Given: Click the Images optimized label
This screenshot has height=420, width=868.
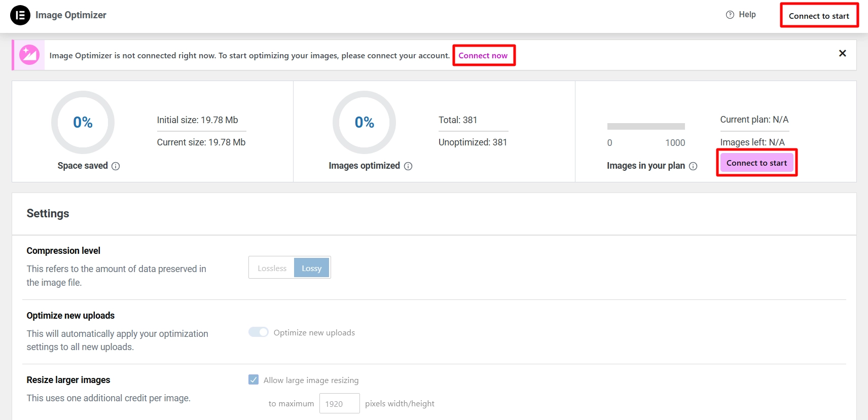Looking at the screenshot, I should pos(365,166).
